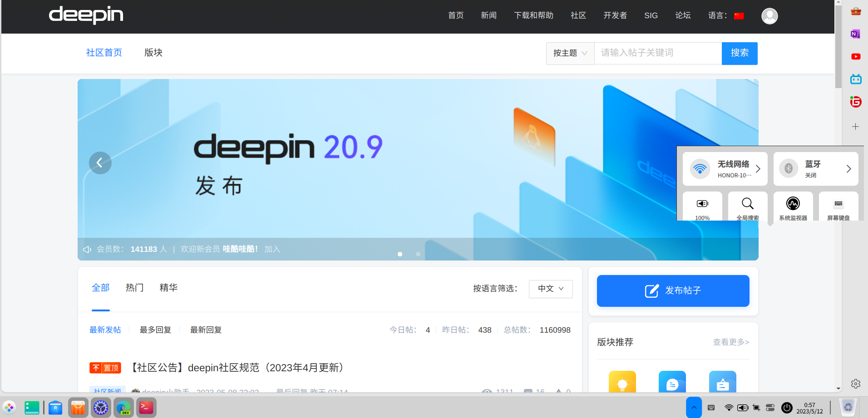Open the 中文 language filter dropdown
This screenshot has height=418, width=868.
pos(551,289)
